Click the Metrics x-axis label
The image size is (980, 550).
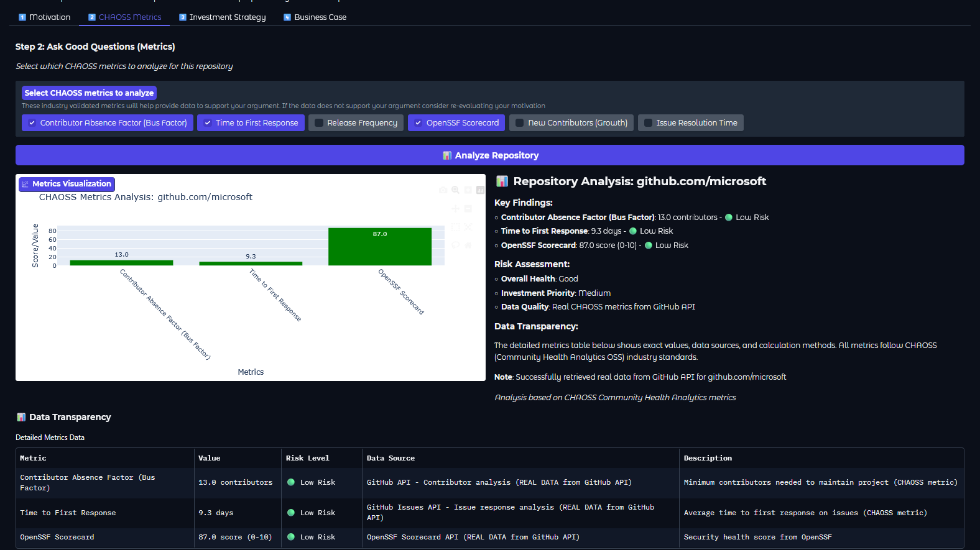[x=251, y=372]
